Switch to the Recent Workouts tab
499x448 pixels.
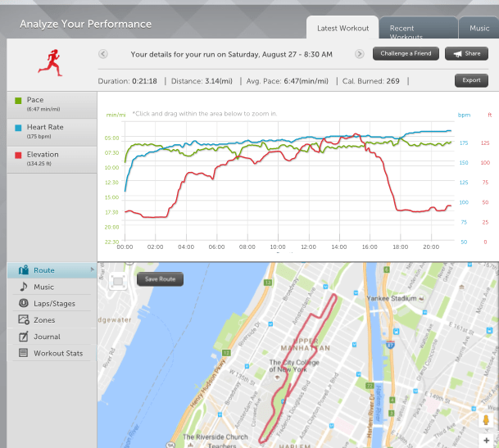click(417, 29)
